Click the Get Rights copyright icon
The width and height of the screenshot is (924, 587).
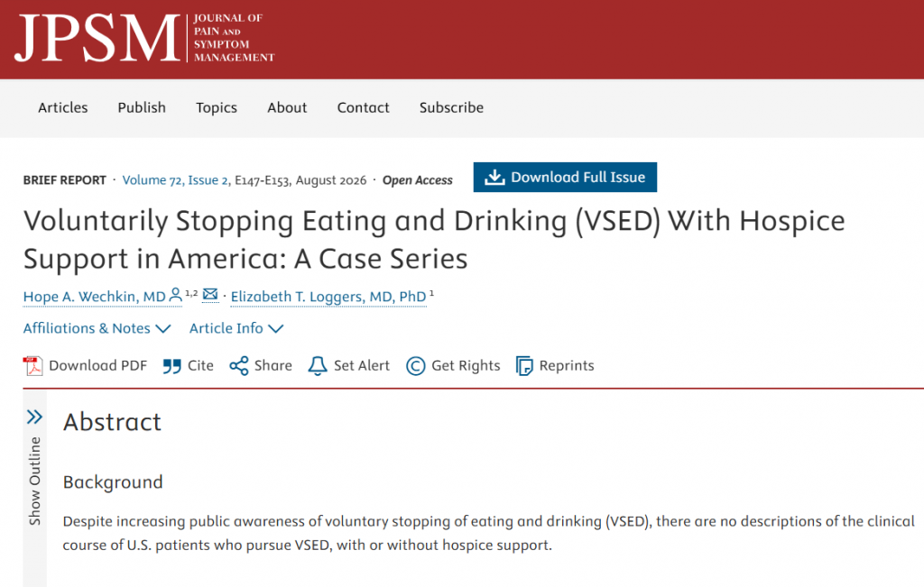(415, 366)
